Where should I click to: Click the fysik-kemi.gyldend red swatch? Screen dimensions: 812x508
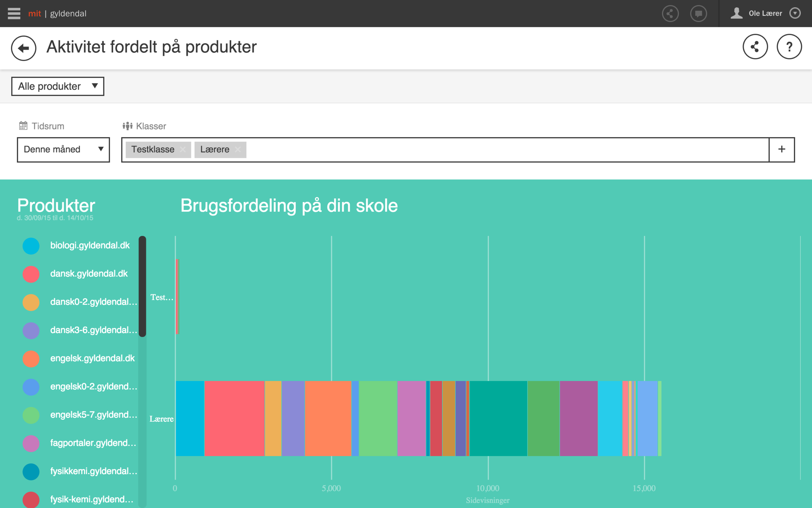coord(31,500)
